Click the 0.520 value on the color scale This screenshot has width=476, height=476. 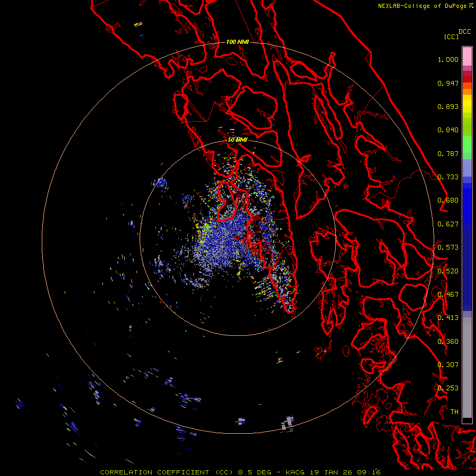pos(448,271)
